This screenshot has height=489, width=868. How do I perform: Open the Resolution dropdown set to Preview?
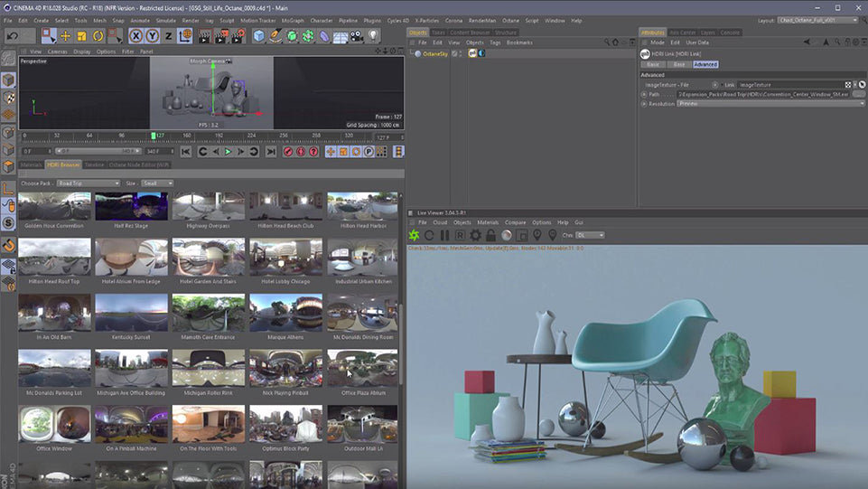tap(766, 104)
